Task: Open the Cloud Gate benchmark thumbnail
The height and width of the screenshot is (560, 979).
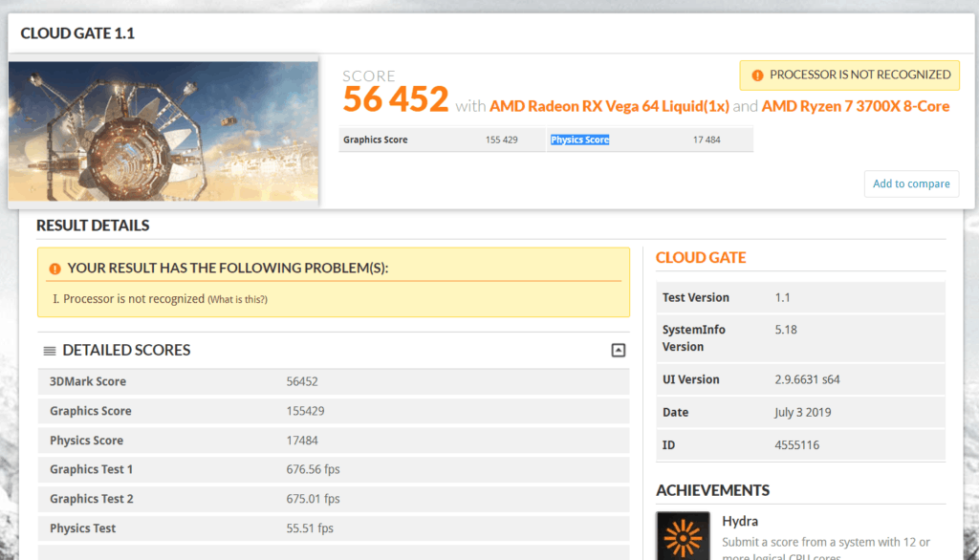Action: click(x=163, y=131)
